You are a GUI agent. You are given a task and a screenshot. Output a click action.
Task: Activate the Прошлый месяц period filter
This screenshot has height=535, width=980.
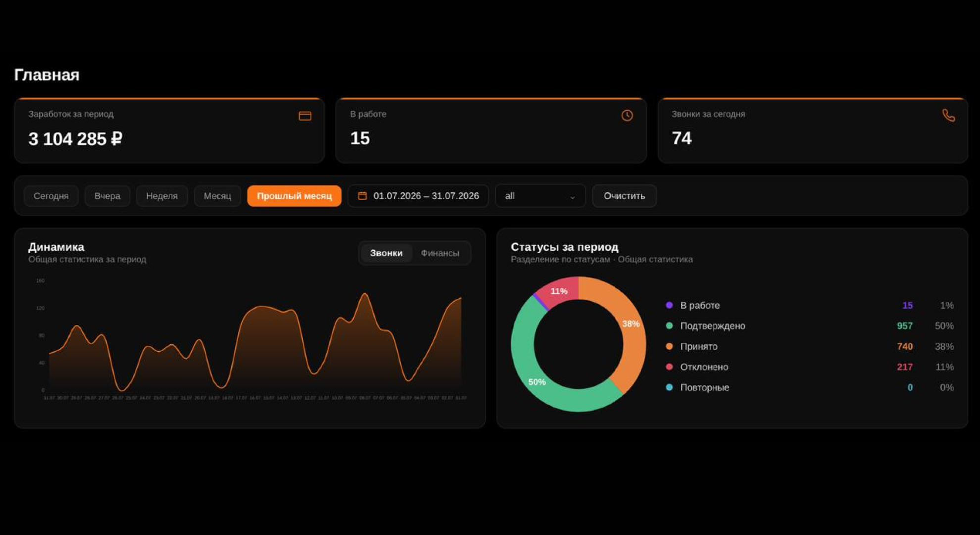point(294,196)
